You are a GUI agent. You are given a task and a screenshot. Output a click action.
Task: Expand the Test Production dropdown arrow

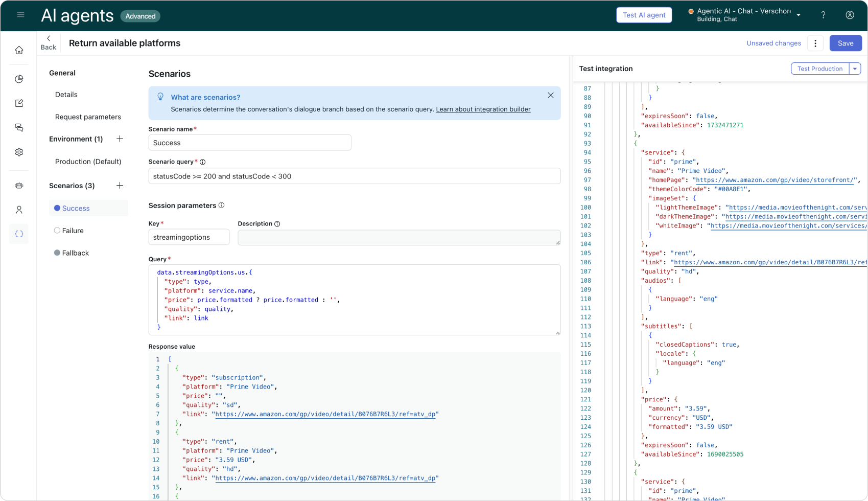coord(855,69)
